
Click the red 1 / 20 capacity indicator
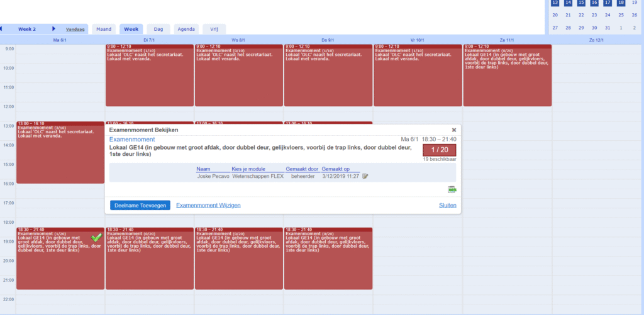tap(440, 150)
